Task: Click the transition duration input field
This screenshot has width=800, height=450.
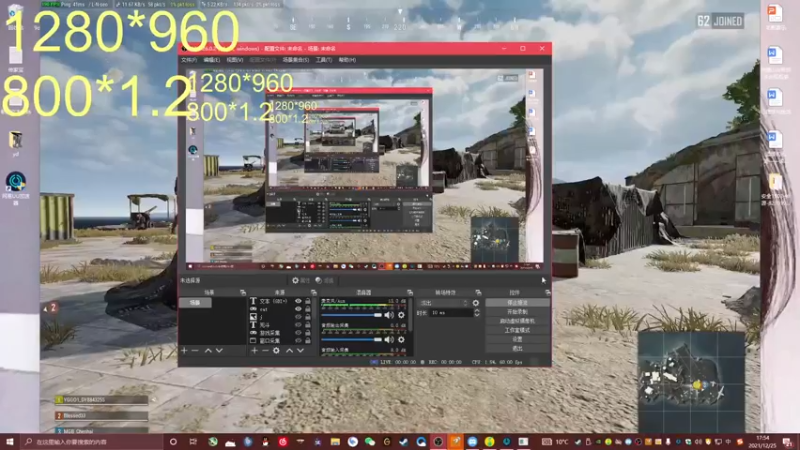Action: 452,313
